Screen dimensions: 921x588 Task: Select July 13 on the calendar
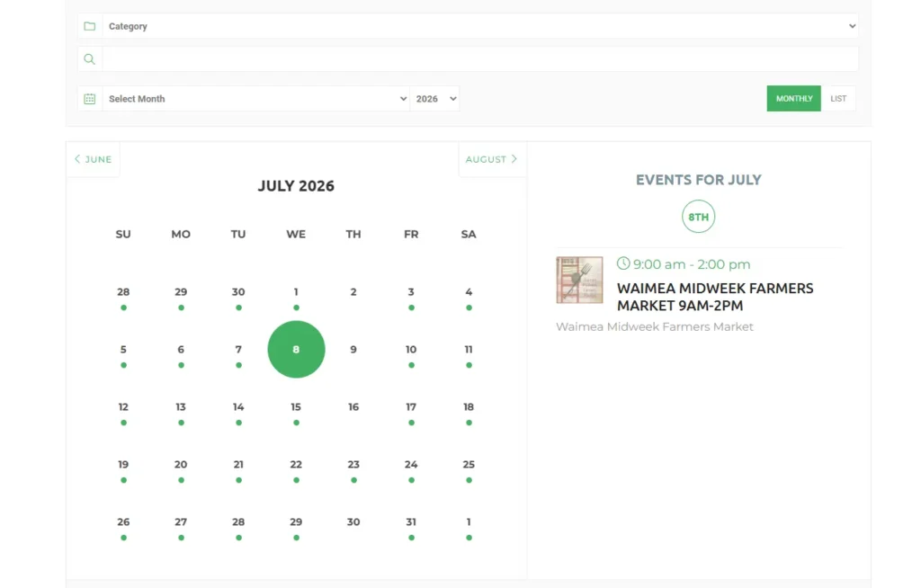tap(181, 407)
